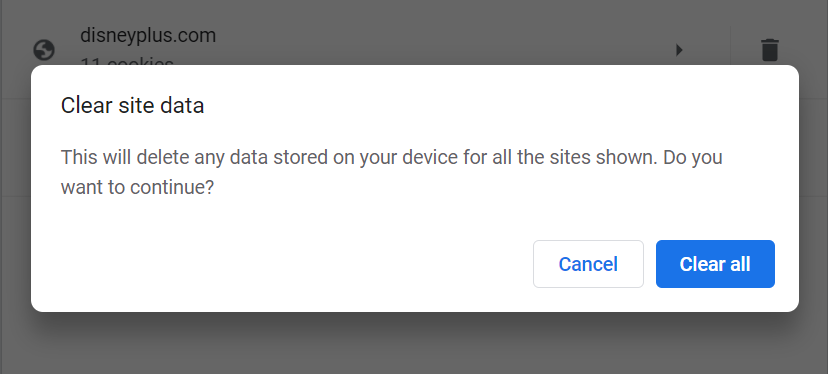Click the Clear all button
Viewport: 828px width, 374px height.
[715, 264]
